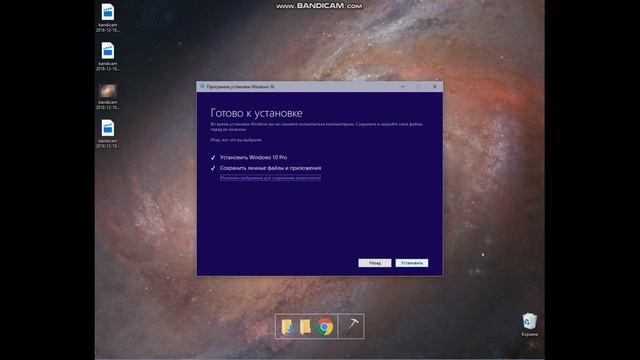Open the link to change what to keep
Image resolution: width=640 pixels, height=360 pixels.
(270, 178)
